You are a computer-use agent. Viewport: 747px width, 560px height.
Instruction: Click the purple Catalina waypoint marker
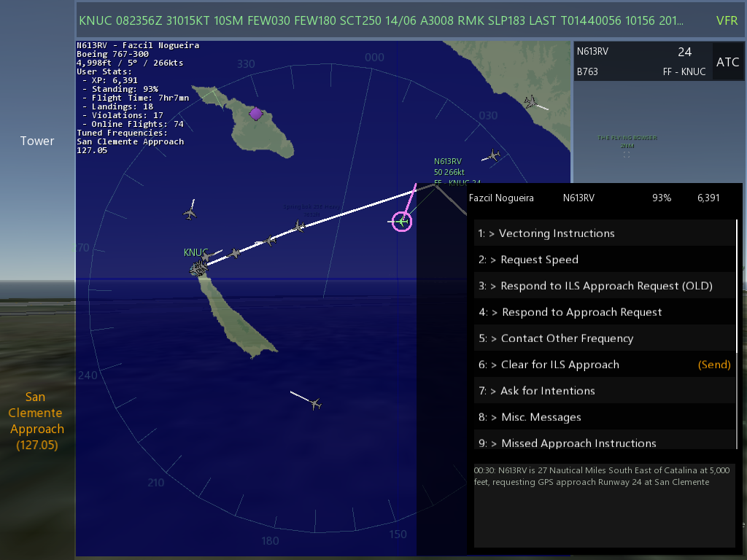tap(256, 114)
